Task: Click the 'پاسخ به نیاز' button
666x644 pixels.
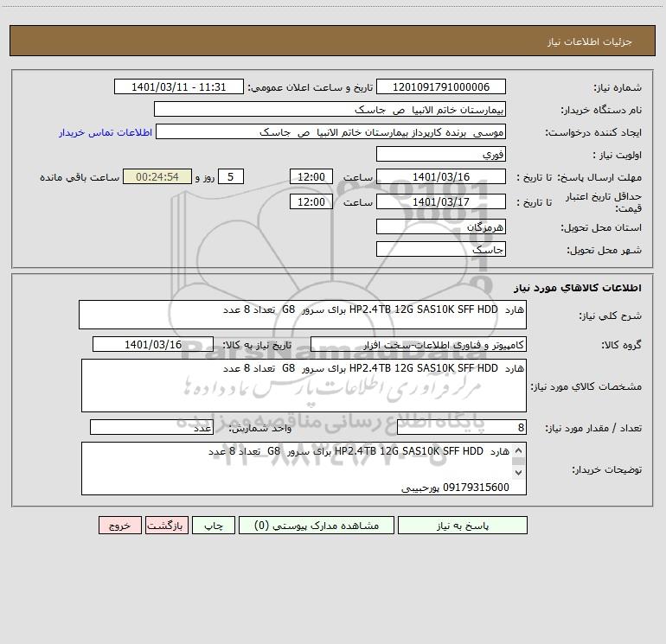Action: click(x=462, y=525)
